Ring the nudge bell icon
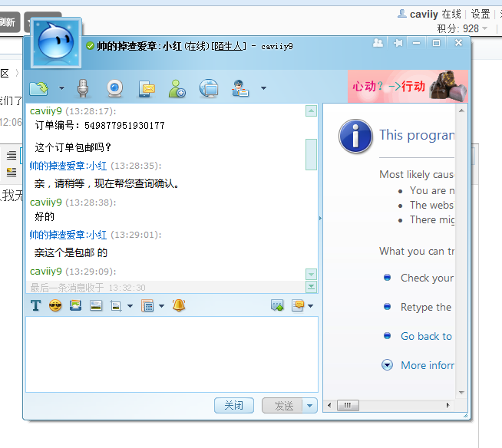 [x=179, y=306]
